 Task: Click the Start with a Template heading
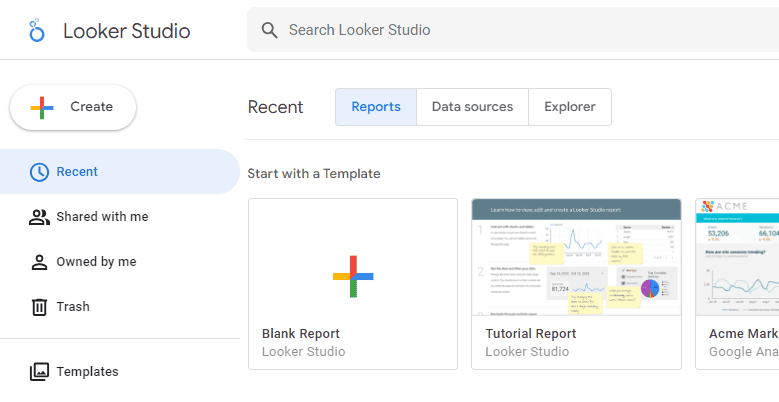pos(314,173)
